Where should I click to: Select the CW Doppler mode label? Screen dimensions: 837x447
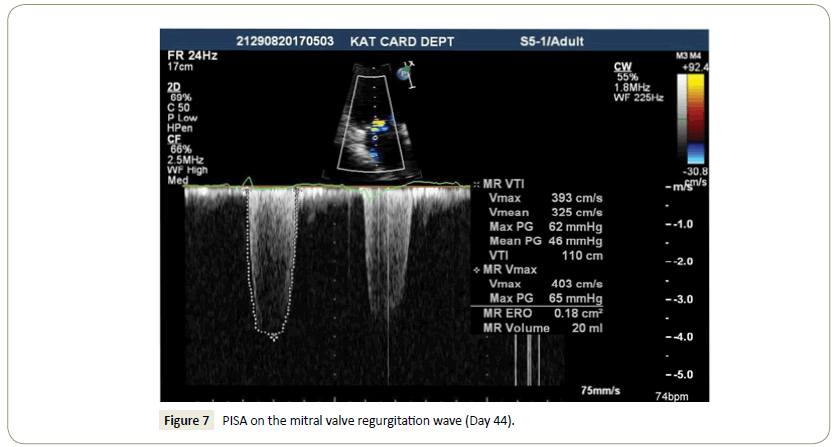click(x=622, y=65)
